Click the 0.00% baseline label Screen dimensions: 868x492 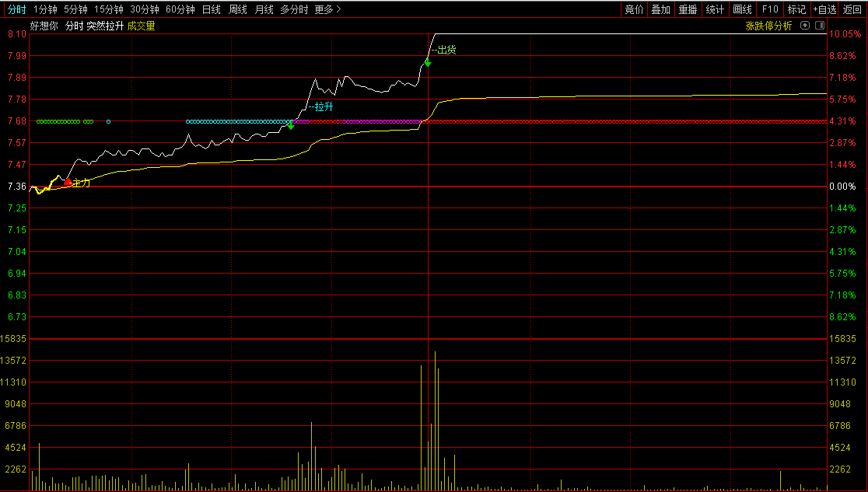point(842,187)
